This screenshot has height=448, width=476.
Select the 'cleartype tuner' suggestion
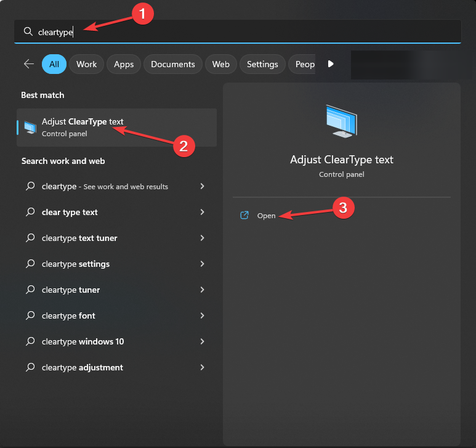[71, 290]
